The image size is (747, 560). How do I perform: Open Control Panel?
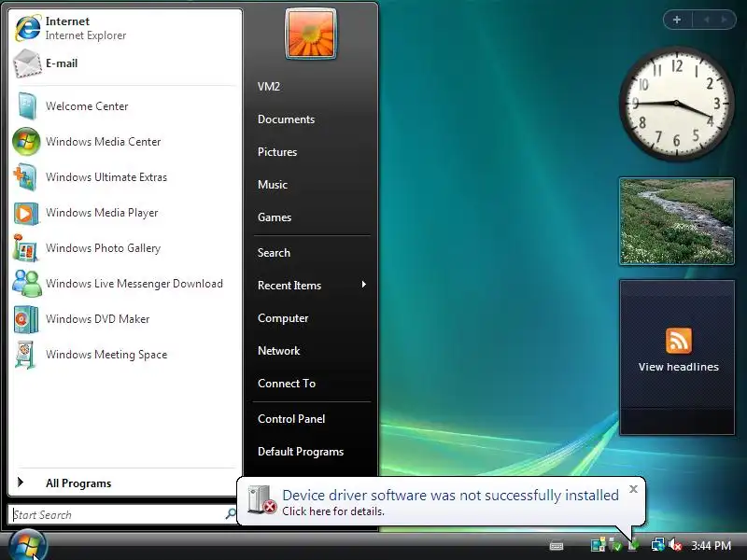coord(291,418)
